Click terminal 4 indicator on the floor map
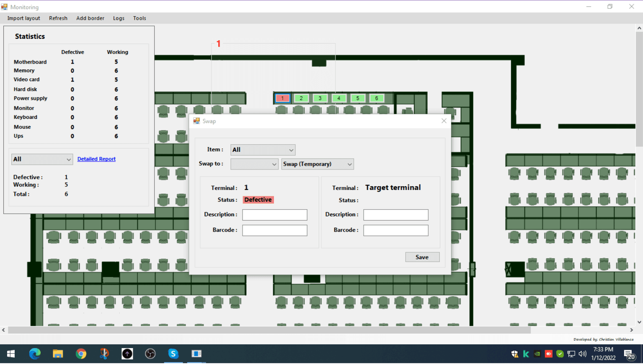The width and height of the screenshot is (643, 364). pyautogui.click(x=338, y=98)
